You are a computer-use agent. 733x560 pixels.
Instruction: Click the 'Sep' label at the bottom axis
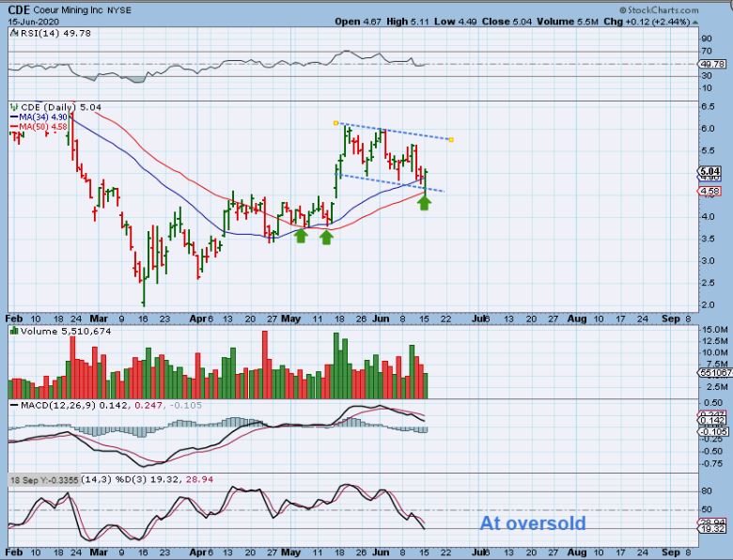click(671, 552)
